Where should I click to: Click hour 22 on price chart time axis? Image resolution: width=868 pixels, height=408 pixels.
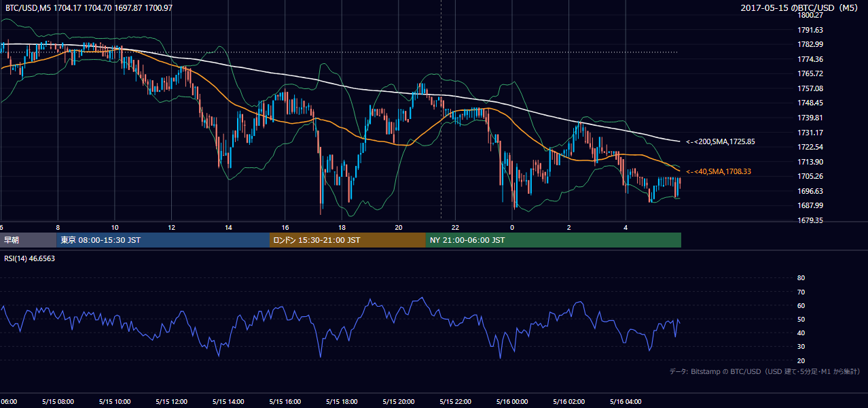(456, 228)
